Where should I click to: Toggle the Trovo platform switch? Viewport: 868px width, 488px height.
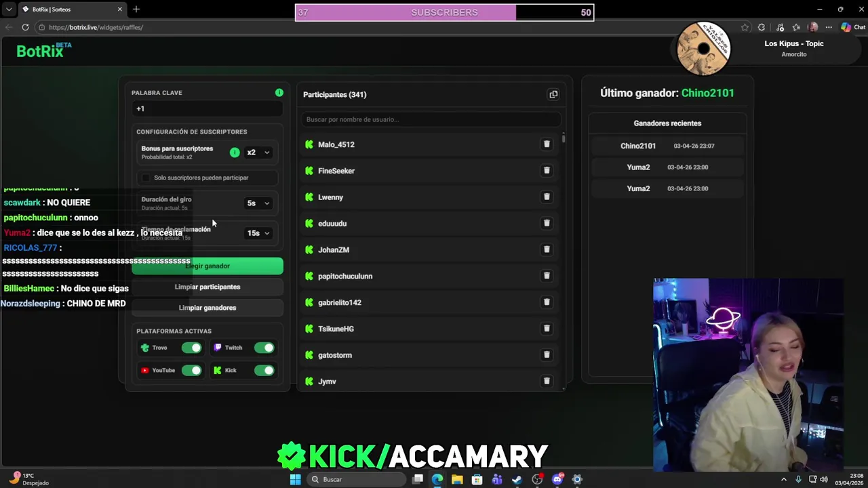(191, 348)
